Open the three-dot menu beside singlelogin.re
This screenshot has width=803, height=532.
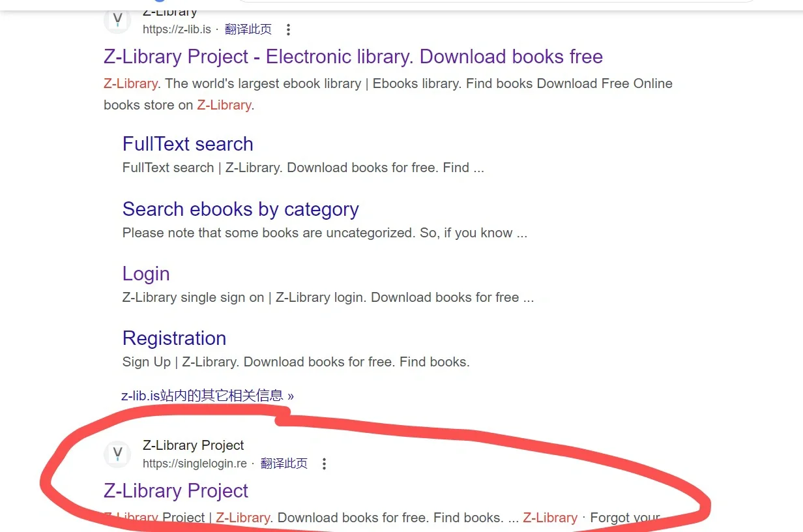(x=324, y=464)
